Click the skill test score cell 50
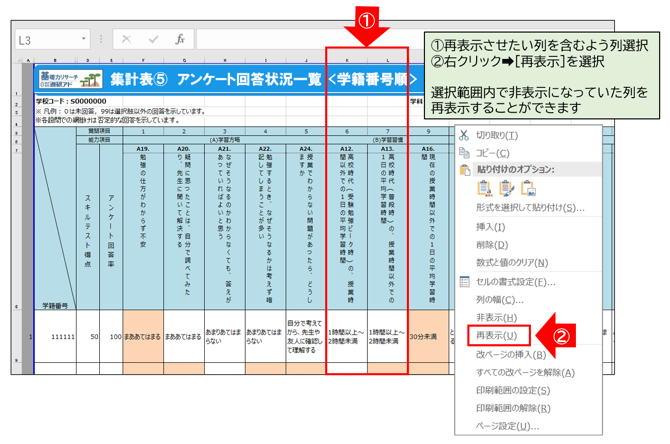Image resolution: width=670 pixels, height=444 pixels. click(x=88, y=337)
